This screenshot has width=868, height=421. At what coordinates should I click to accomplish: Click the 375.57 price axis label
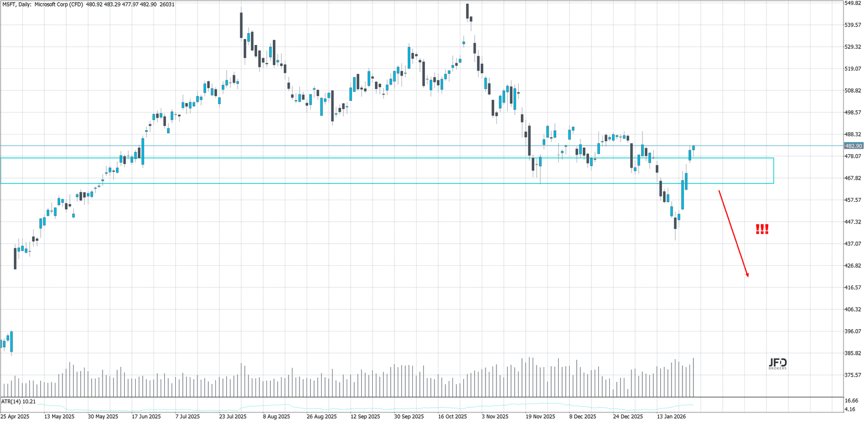[x=853, y=375]
